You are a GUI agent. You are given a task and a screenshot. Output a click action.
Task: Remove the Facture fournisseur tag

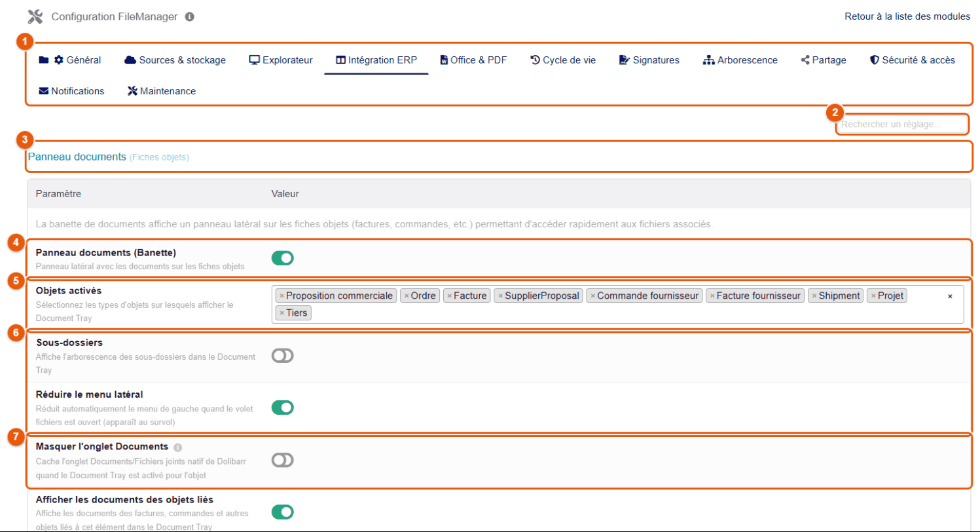(x=712, y=296)
